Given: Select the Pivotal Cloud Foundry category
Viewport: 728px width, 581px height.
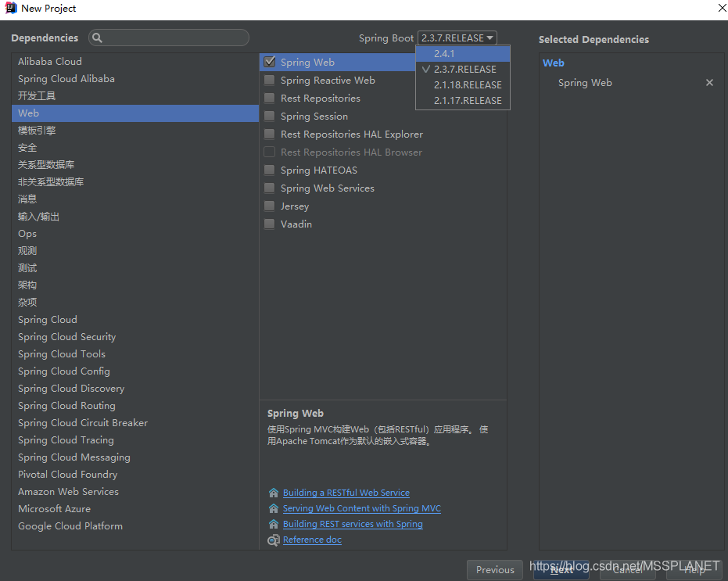Looking at the screenshot, I should click(135, 474).
